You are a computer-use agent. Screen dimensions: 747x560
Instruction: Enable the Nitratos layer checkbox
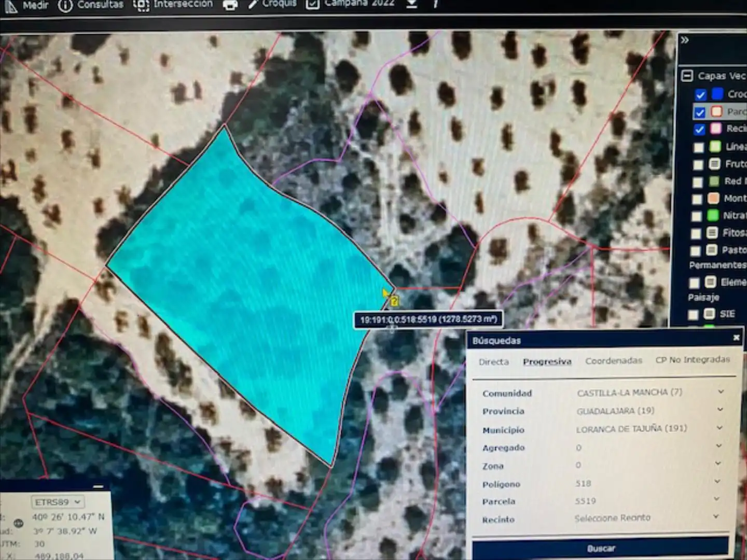697,216
